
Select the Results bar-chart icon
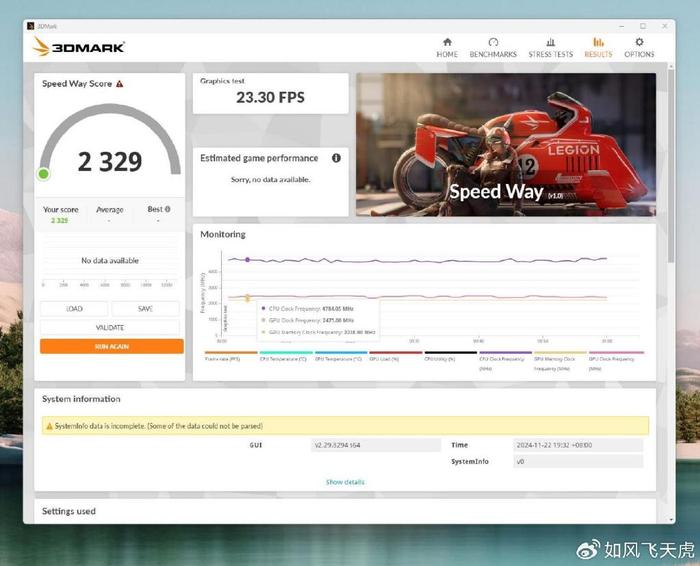tap(598, 42)
